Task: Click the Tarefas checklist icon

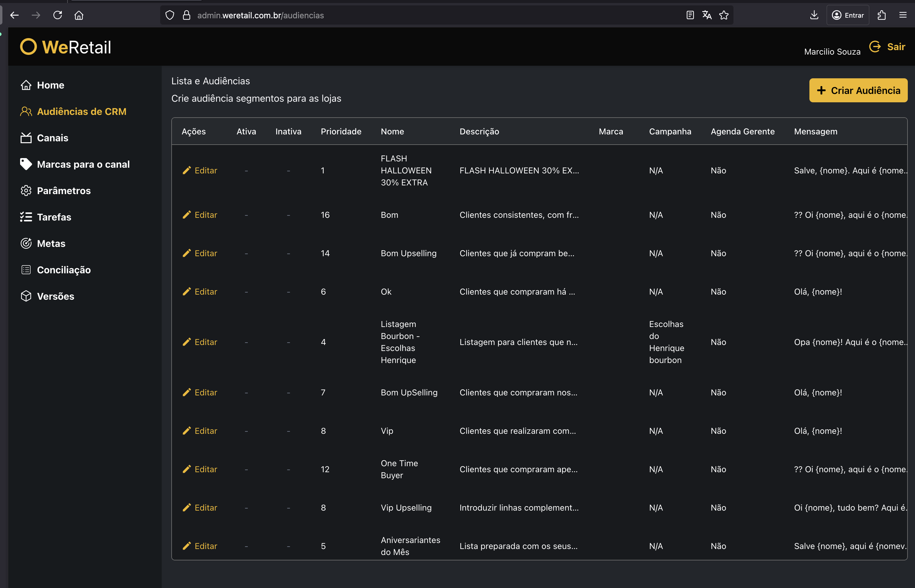Action: (26, 217)
